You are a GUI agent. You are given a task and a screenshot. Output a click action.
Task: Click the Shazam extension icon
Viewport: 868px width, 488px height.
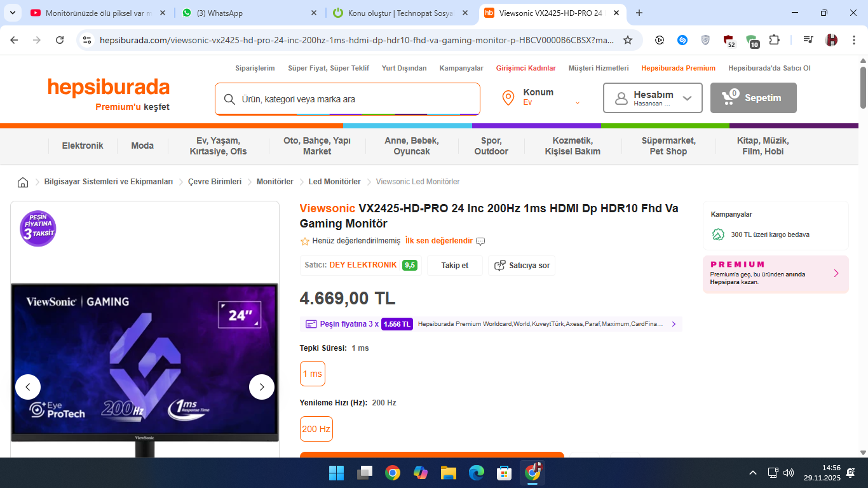[682, 40]
